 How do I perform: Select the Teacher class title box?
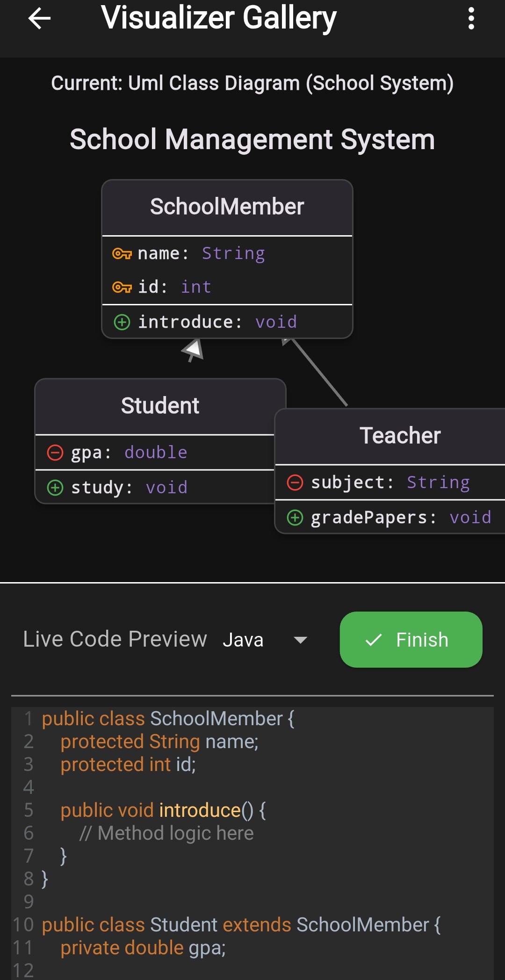[401, 434]
